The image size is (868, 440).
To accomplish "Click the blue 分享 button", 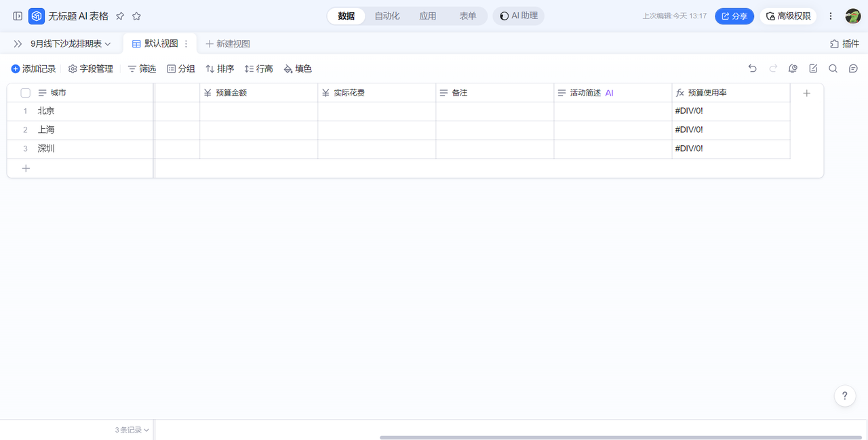I will (734, 16).
